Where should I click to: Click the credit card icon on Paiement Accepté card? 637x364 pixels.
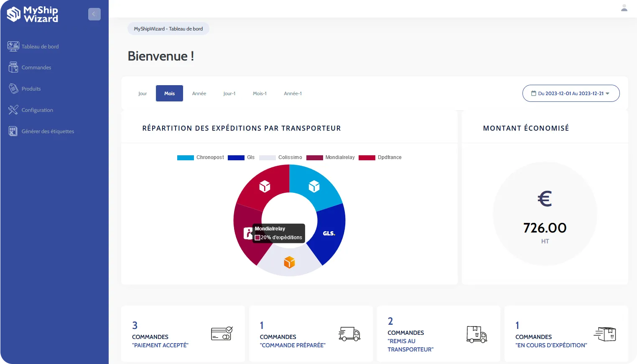coord(222,334)
